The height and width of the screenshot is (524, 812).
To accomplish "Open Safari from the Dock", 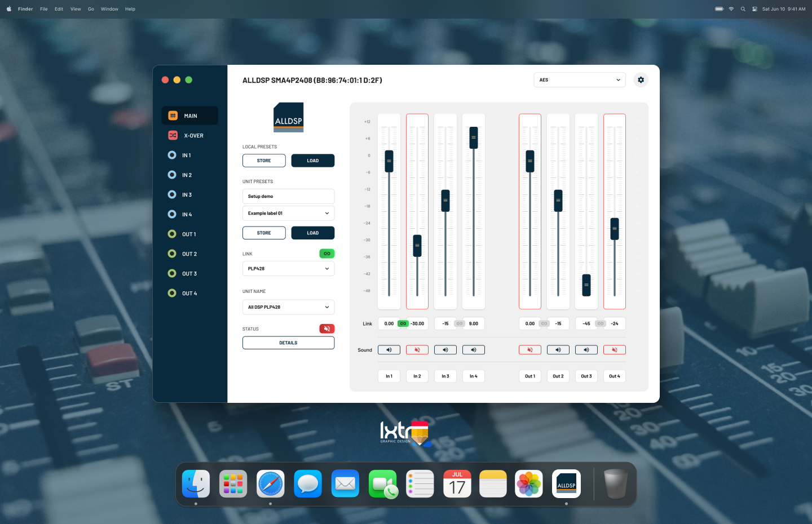I will pyautogui.click(x=271, y=484).
